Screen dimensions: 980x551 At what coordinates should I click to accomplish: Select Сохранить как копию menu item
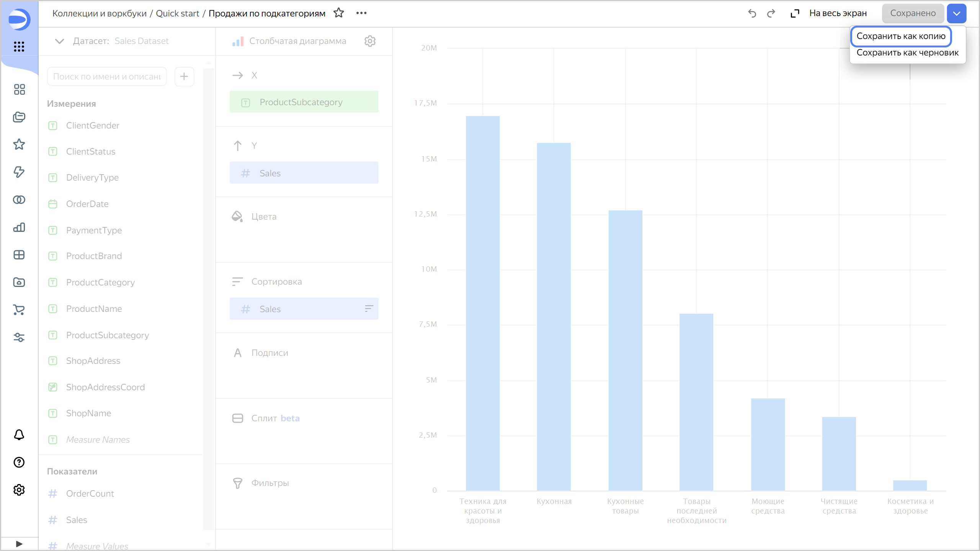coord(901,36)
